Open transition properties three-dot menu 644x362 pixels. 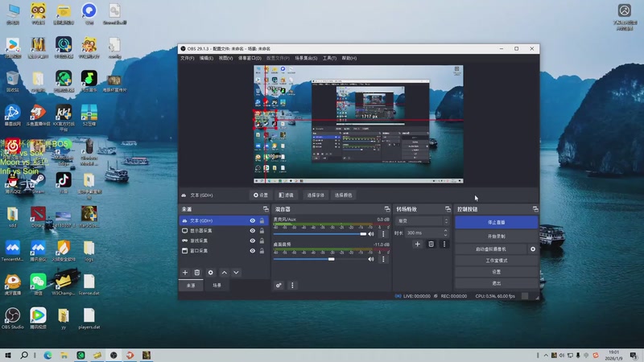(444, 245)
